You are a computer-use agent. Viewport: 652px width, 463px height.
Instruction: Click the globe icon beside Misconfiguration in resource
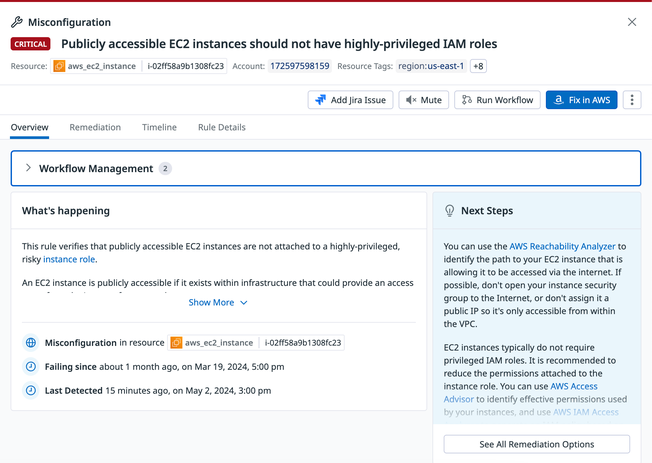coord(31,343)
